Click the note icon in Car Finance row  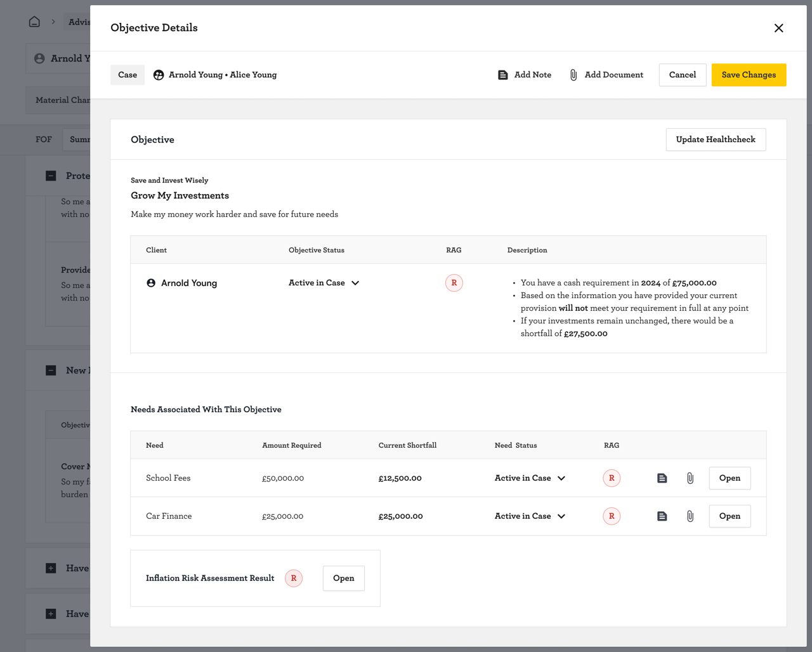662,516
